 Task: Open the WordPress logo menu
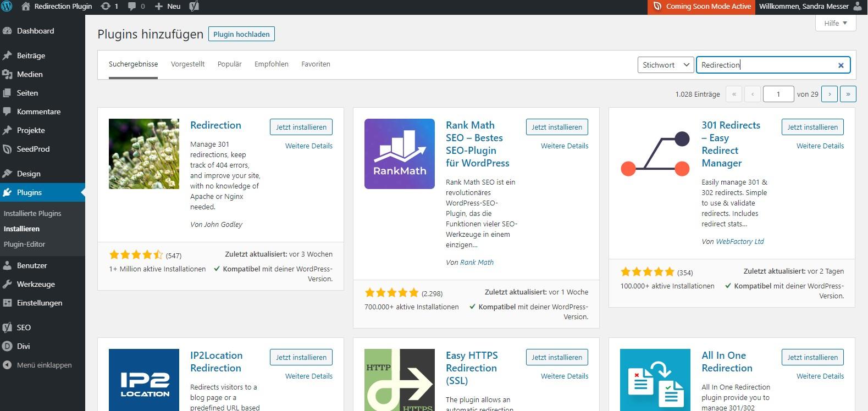(7, 7)
